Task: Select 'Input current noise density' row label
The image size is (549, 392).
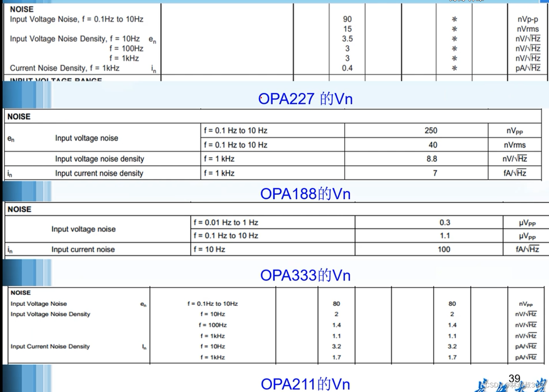Action: (x=99, y=173)
